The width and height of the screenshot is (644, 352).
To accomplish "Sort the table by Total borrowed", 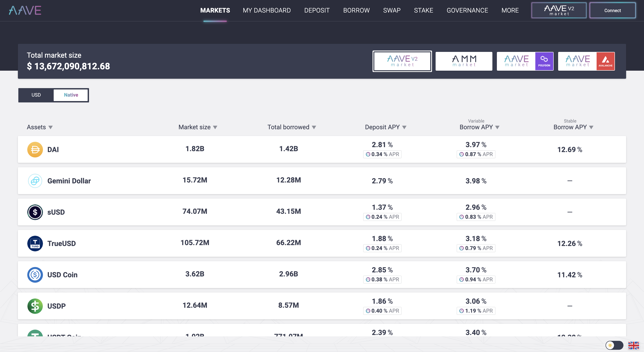I will point(292,127).
